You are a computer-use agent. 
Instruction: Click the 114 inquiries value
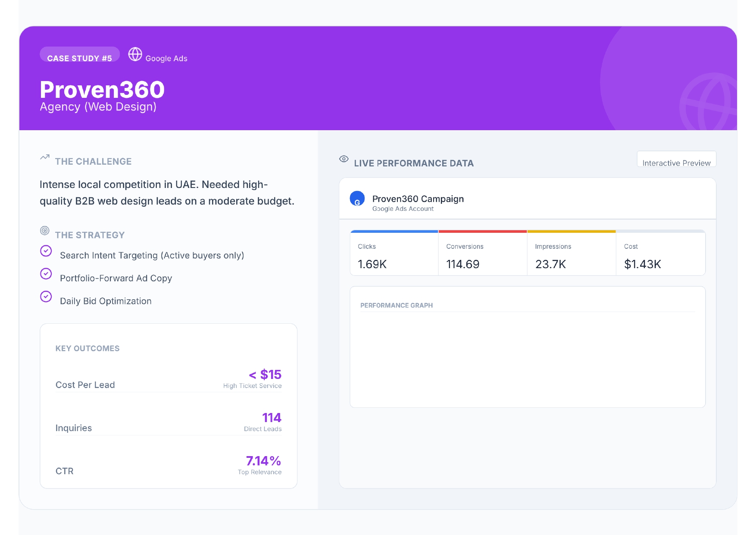click(x=272, y=417)
